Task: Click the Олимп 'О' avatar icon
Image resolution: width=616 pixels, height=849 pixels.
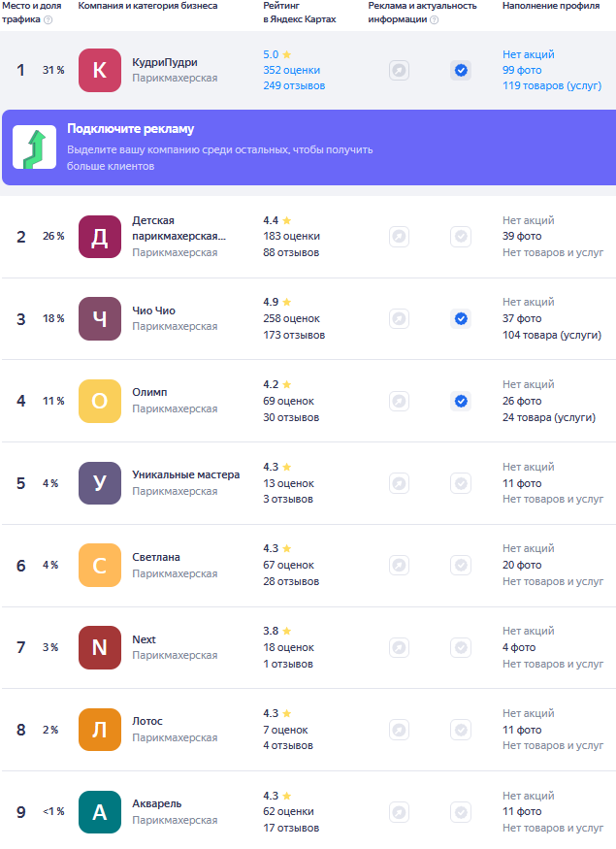Action: 100,401
